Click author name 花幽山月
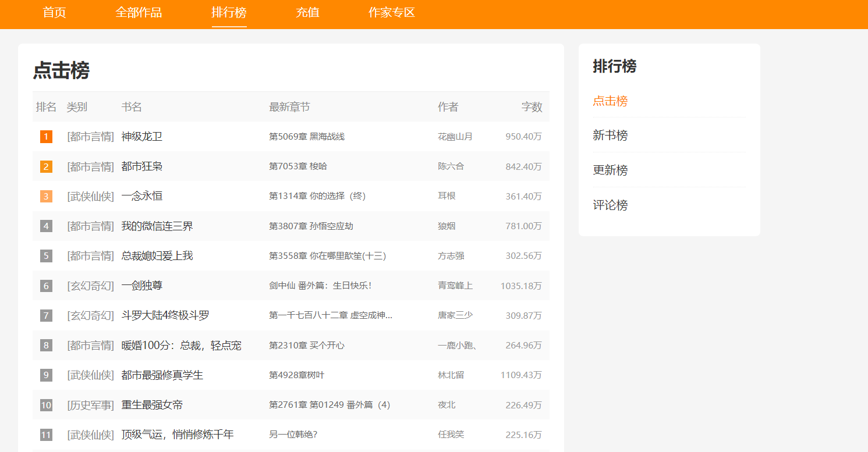868x452 pixels. pyautogui.click(x=455, y=137)
